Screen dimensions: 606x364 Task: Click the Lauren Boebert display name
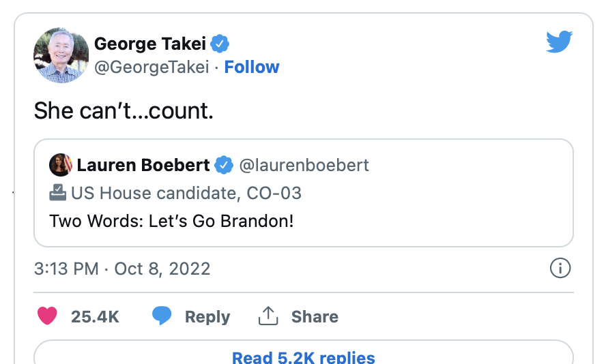143,165
